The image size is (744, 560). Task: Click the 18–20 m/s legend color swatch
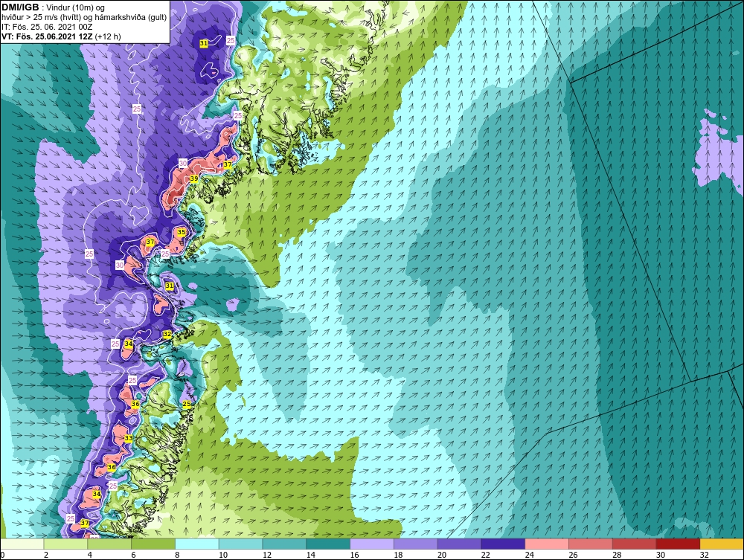coord(416,544)
